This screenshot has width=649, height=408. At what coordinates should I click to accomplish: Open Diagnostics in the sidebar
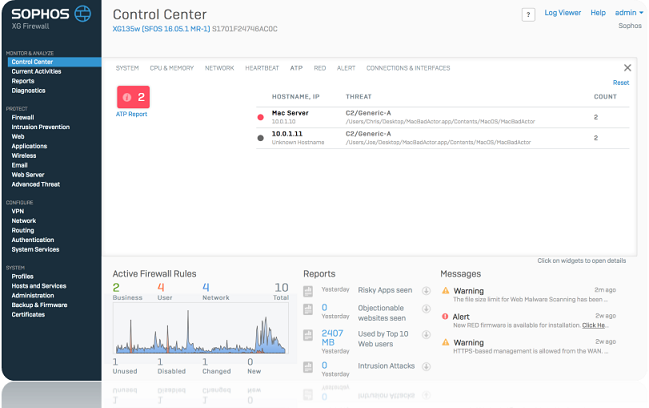[x=29, y=91]
